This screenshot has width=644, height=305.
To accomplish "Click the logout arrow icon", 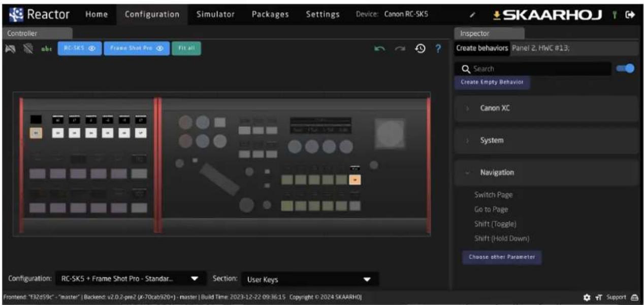I will pyautogui.click(x=631, y=15).
